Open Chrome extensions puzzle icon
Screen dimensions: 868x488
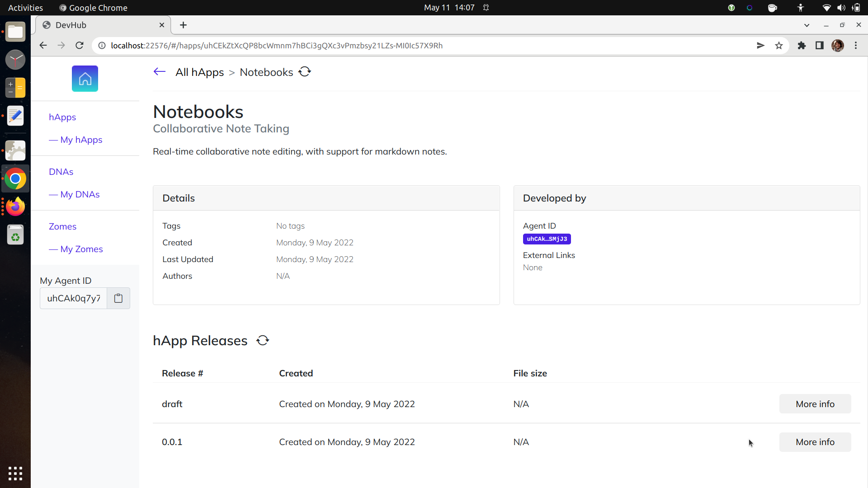coord(802,46)
